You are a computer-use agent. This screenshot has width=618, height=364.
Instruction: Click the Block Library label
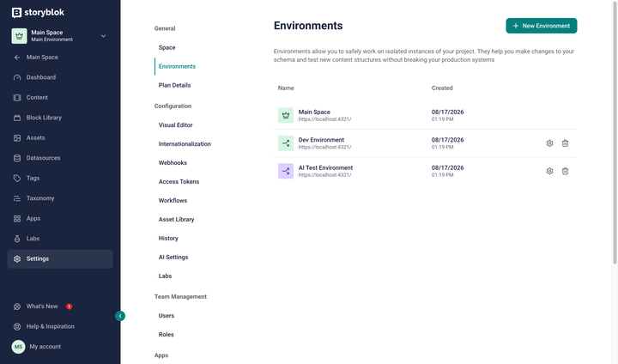pos(44,118)
